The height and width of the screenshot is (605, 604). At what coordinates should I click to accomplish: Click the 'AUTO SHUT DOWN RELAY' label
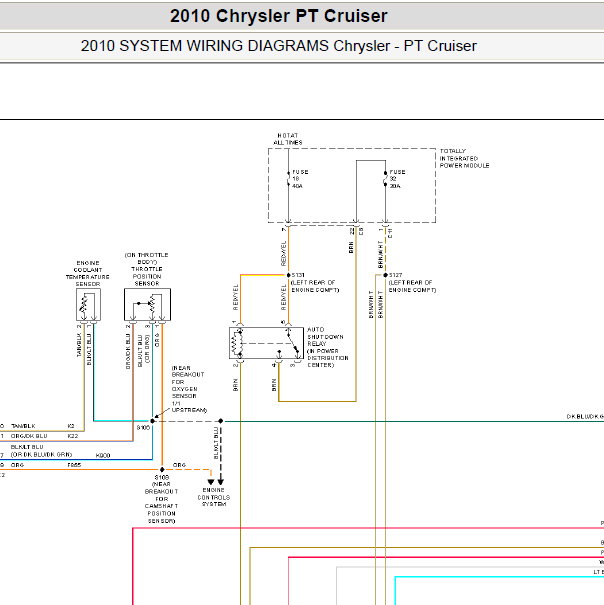click(x=328, y=347)
